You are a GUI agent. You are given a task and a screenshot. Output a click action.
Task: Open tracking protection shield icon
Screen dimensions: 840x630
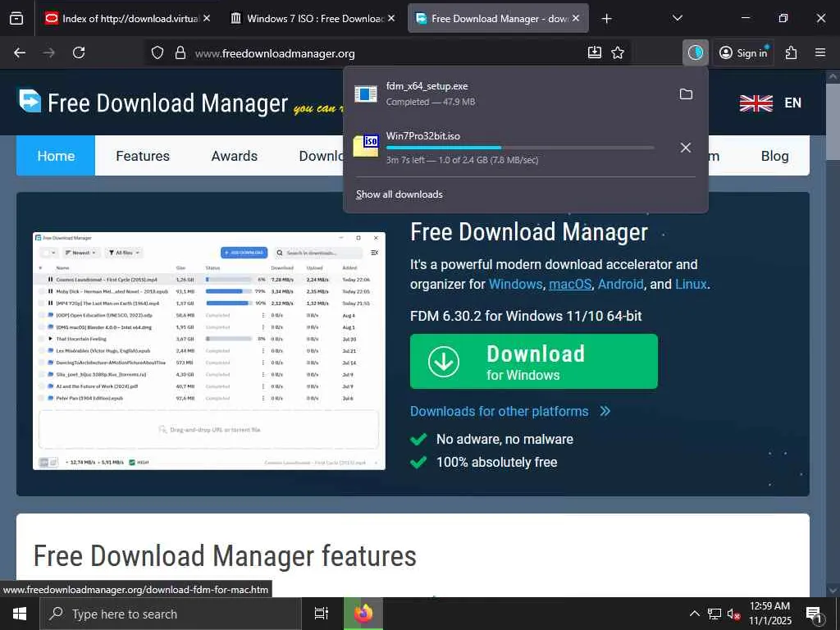coord(157,52)
